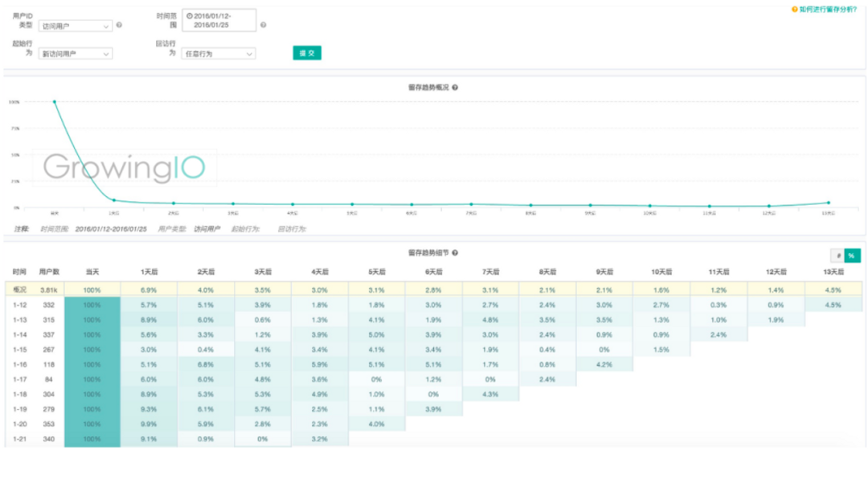868x480 pixels.
Task: Click the 2天后 column header
Action: 206,272
